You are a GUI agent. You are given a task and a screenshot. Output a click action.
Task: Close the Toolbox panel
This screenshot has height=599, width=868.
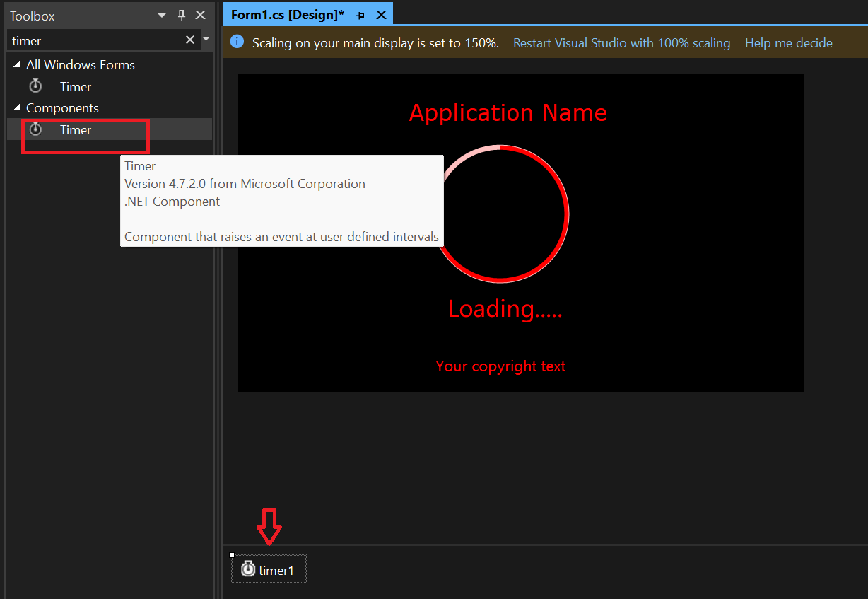pos(201,14)
